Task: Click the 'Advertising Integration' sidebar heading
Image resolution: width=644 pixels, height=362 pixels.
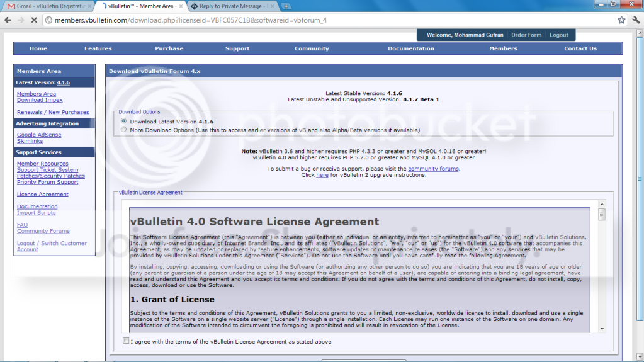Action: [x=47, y=123]
